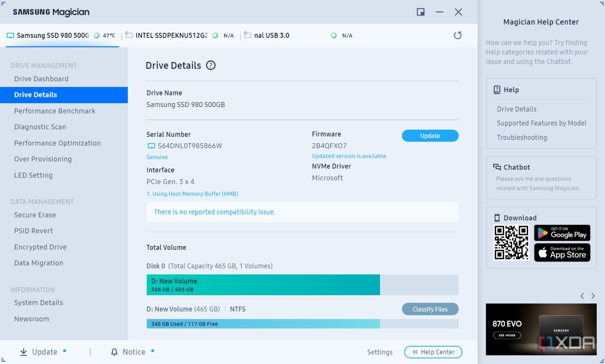Click the Chatbot speech bubbles icon
The image size is (605, 364).
click(x=497, y=167)
